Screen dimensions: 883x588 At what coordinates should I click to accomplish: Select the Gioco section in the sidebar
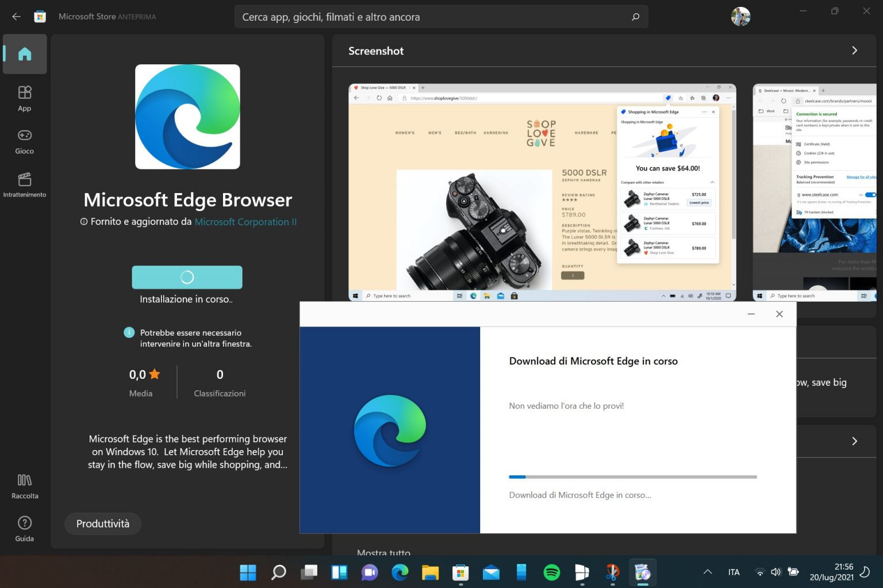tap(24, 141)
